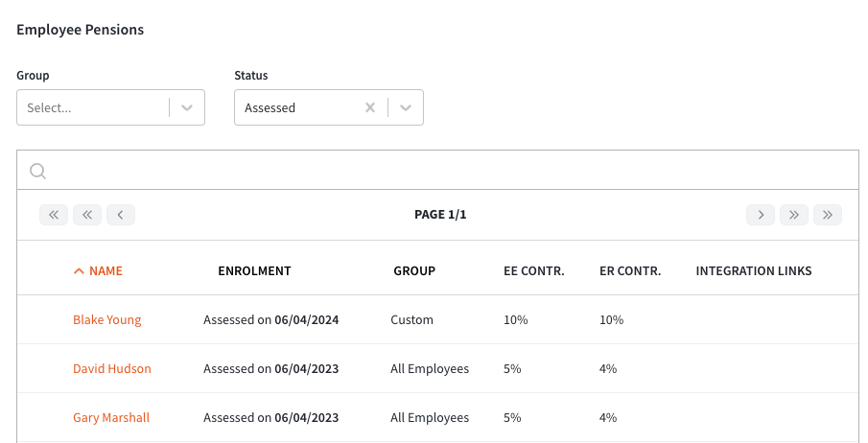Open the Status dropdown chevron
868x443 pixels.
click(406, 107)
